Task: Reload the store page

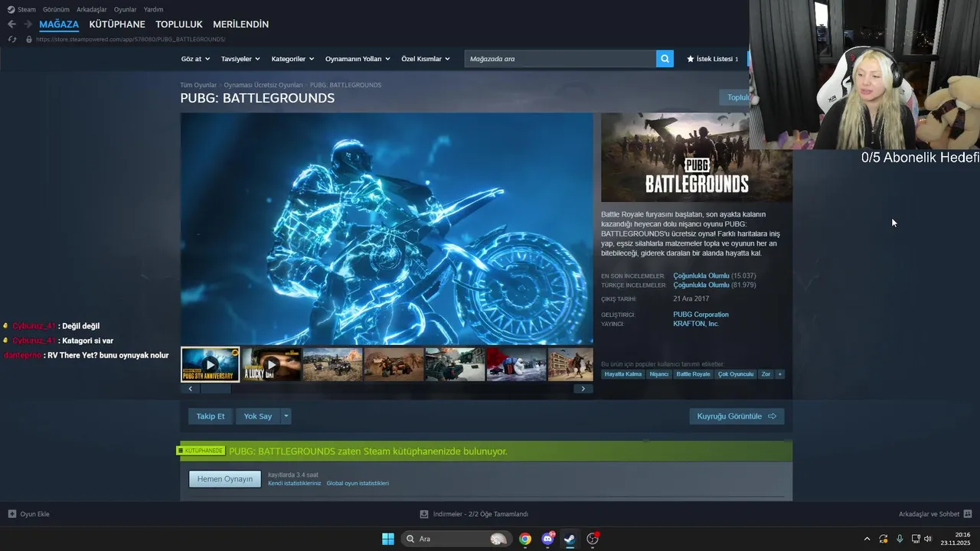Action: pos(11,39)
